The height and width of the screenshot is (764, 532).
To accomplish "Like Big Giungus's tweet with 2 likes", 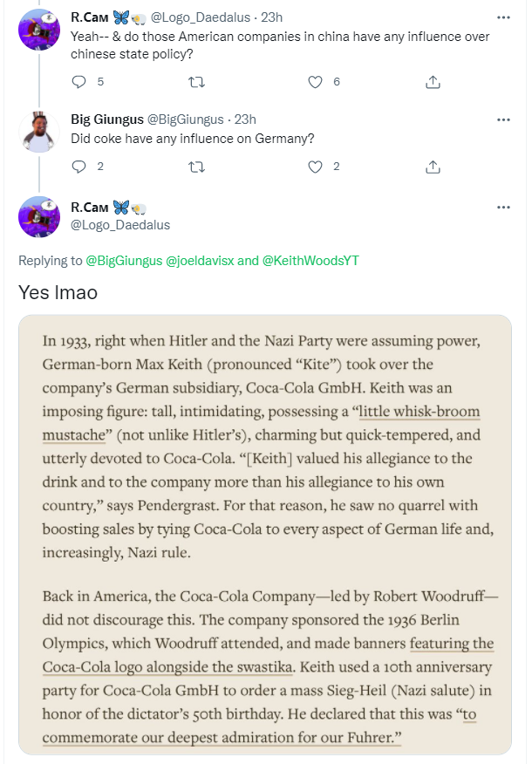I will tap(315, 167).
